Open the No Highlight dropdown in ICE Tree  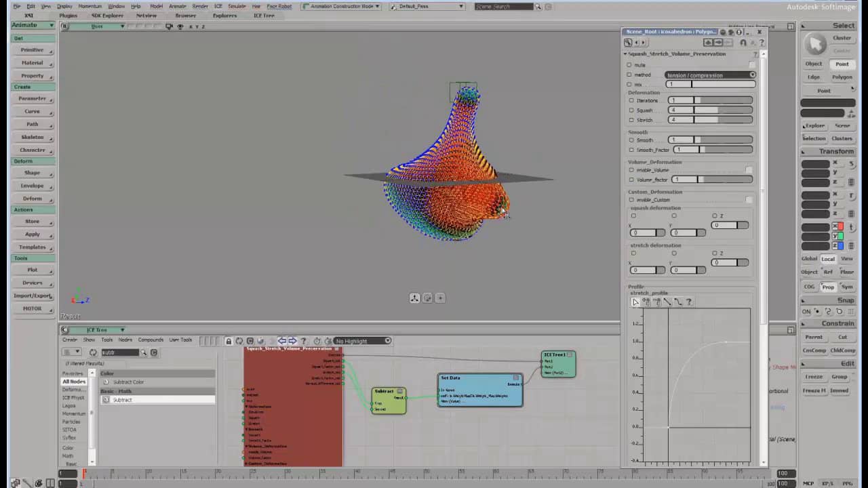[x=363, y=341]
